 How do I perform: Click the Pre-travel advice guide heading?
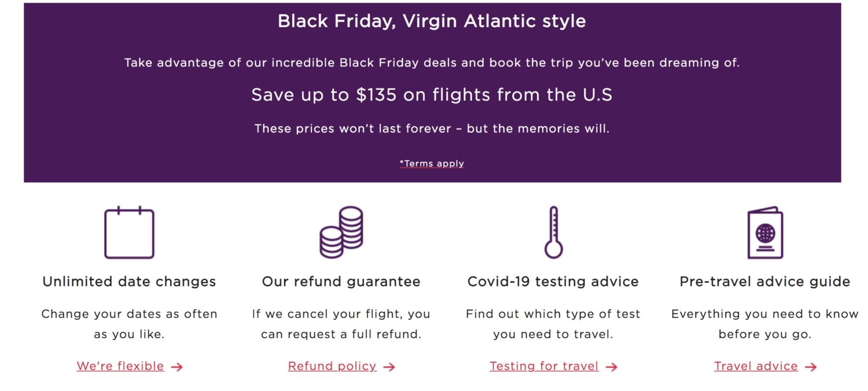[x=765, y=281]
